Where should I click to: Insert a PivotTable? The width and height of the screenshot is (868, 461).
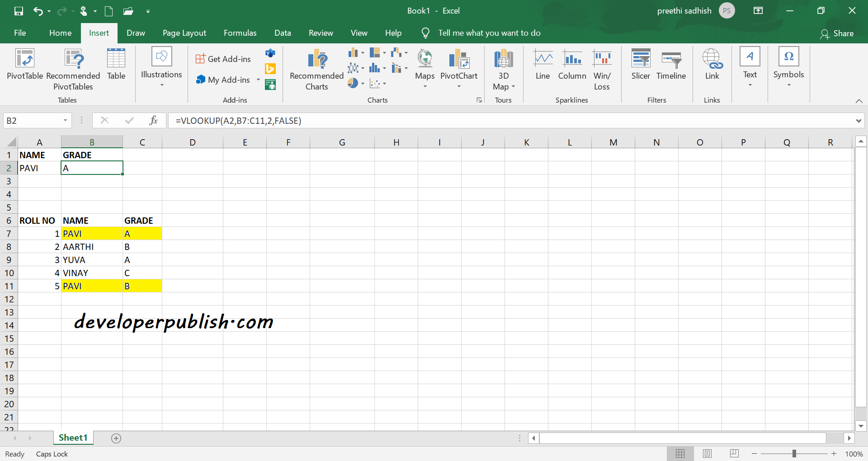[24, 68]
